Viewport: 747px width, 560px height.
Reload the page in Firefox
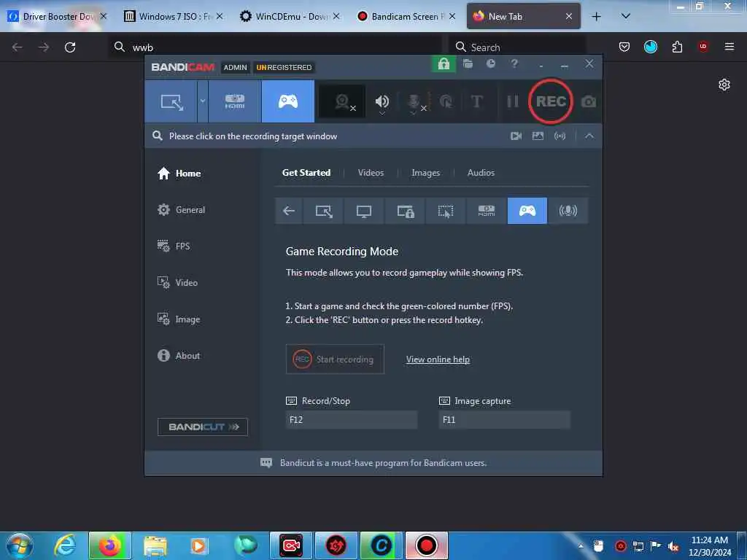(70, 47)
